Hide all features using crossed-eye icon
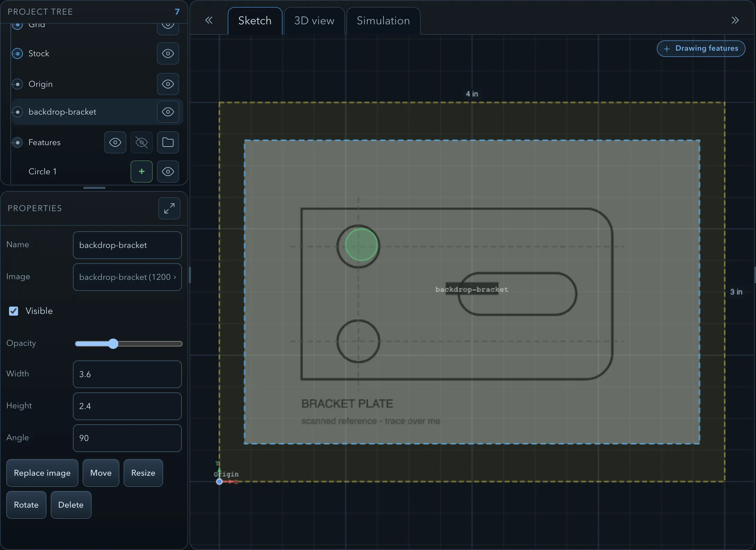 (142, 142)
